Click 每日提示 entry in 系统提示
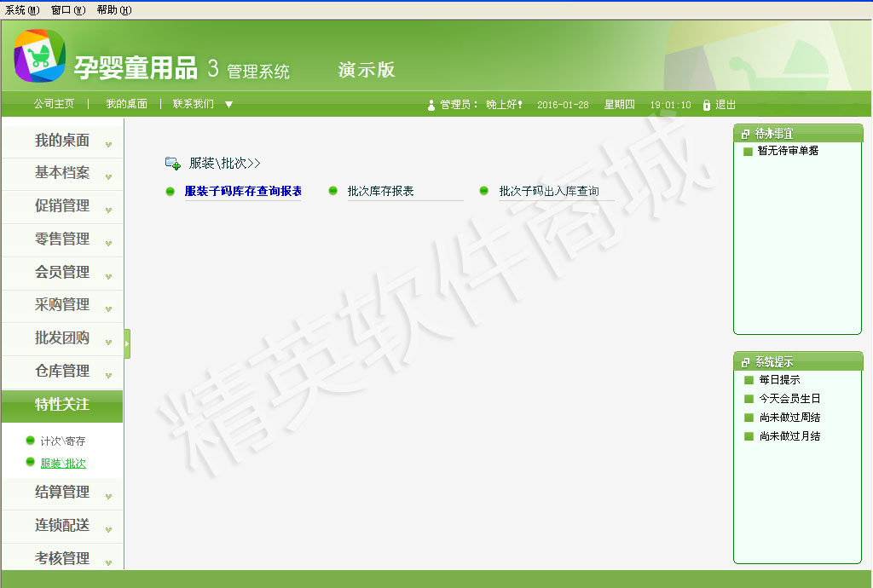873x588 pixels. click(779, 380)
